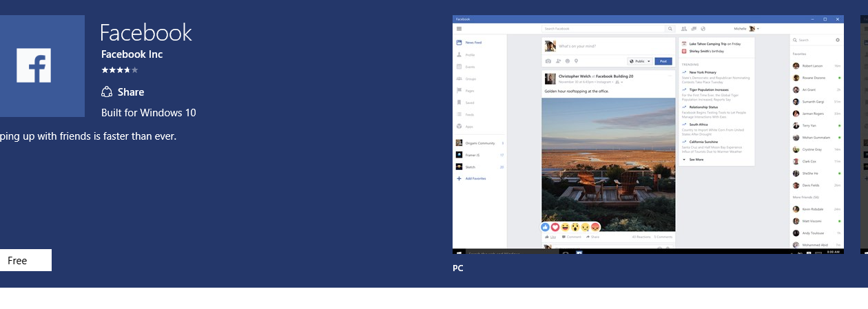Click the chat sidebar Search field
The height and width of the screenshot is (309, 868).
point(812,40)
